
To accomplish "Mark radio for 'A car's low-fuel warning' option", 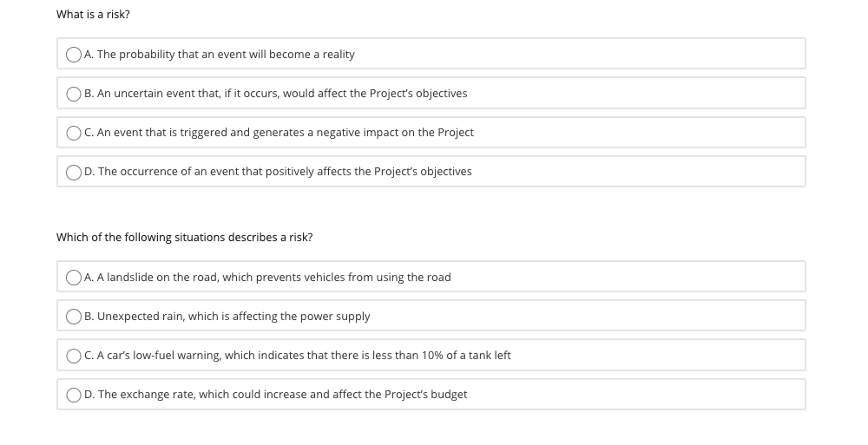I will click(74, 356).
